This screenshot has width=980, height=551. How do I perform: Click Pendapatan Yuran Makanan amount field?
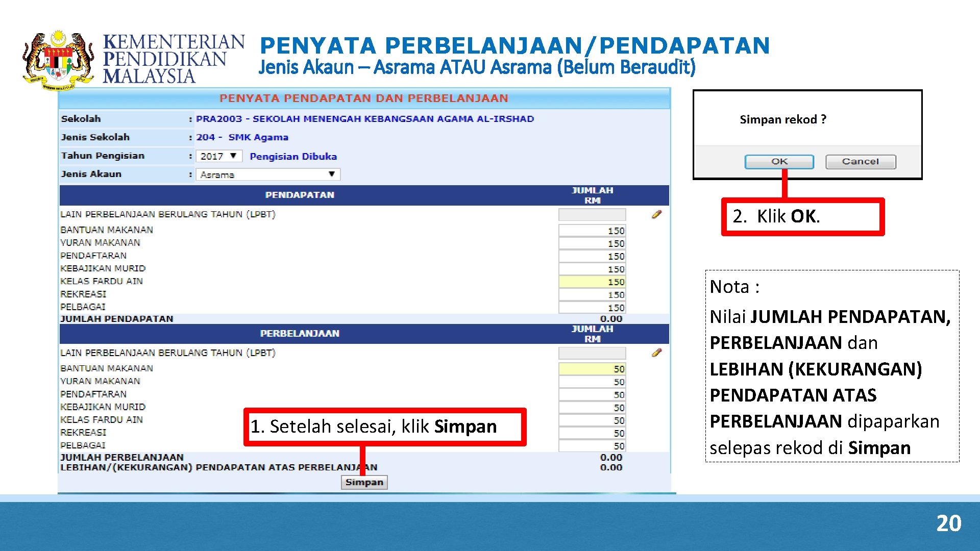coord(592,243)
